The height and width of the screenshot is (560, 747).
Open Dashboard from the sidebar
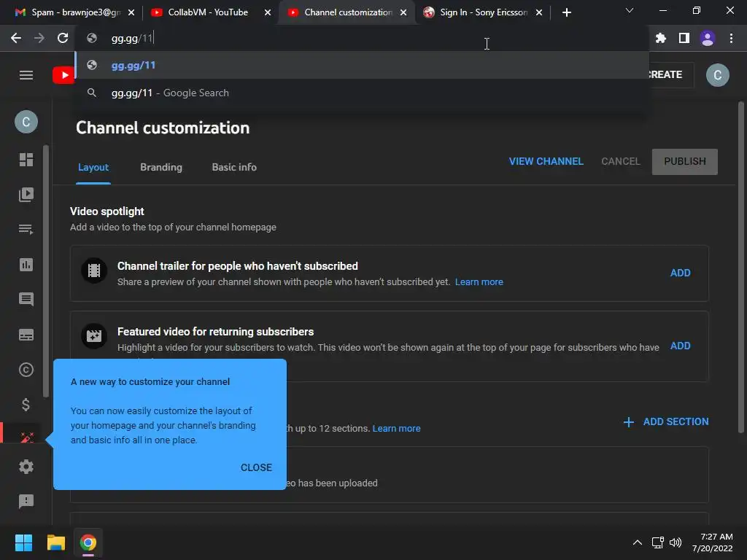pyautogui.click(x=26, y=160)
